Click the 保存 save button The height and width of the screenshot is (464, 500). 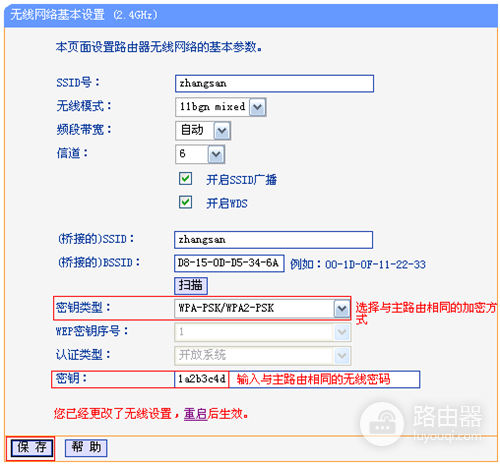pos(32,448)
